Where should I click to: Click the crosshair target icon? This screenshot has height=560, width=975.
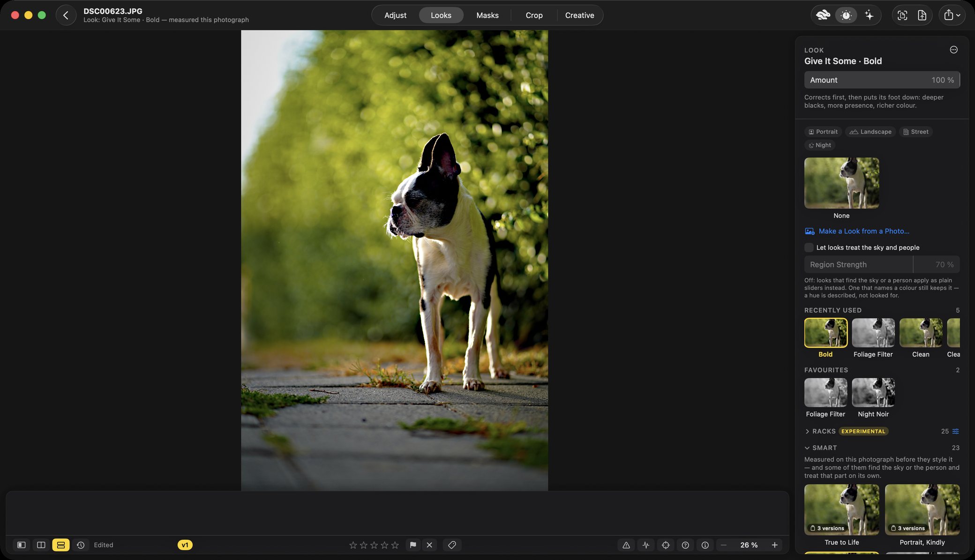pyautogui.click(x=666, y=545)
